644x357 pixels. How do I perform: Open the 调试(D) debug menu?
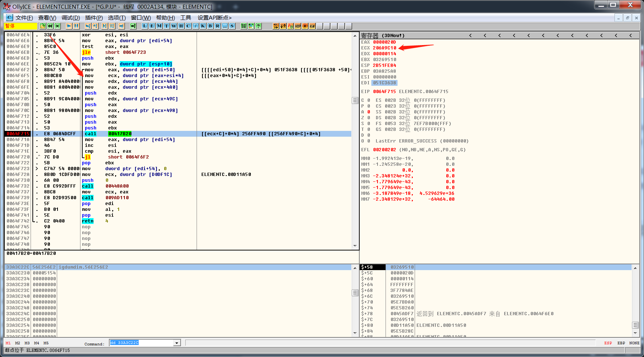tap(71, 18)
